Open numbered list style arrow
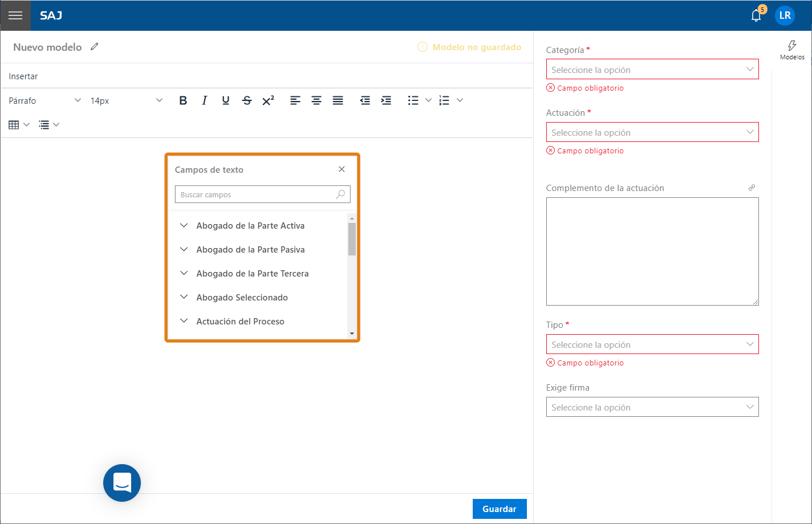 tap(460, 100)
